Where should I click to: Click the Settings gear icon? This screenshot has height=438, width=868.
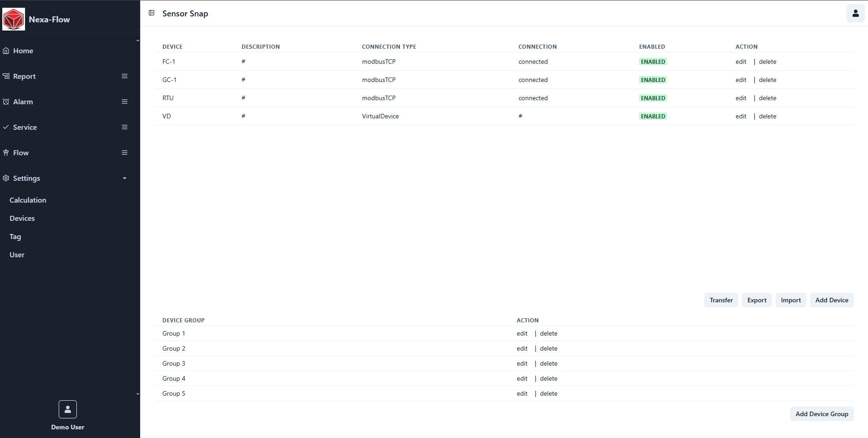pyautogui.click(x=6, y=178)
